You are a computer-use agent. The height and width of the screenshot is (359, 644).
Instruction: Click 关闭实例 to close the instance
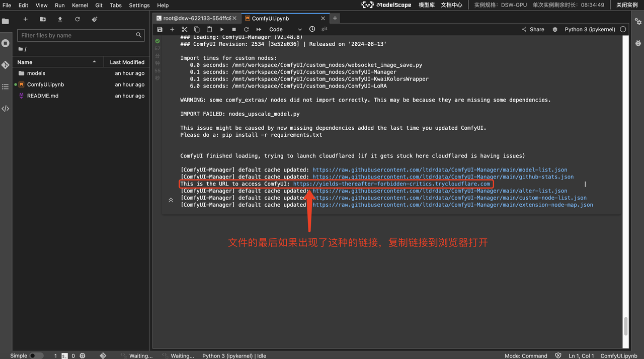[x=627, y=5]
